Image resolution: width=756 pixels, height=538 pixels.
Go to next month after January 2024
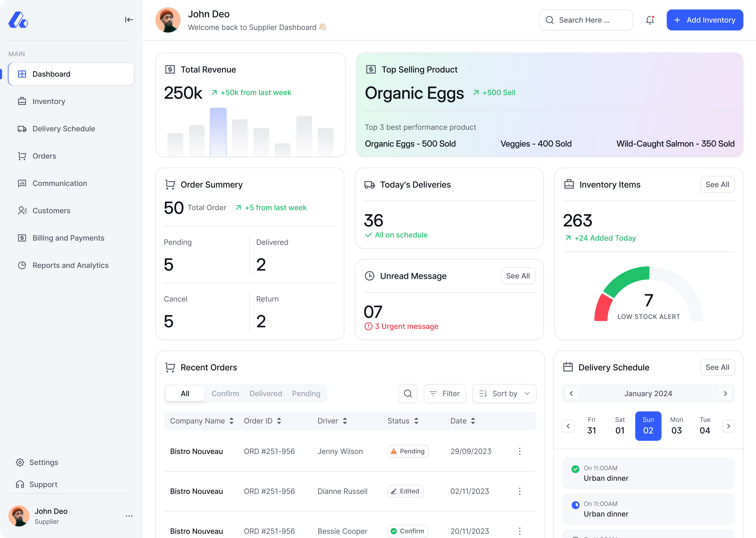coord(725,394)
